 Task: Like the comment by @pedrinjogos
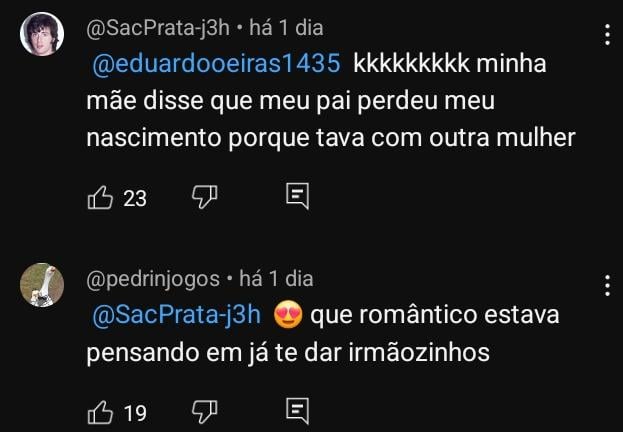point(101,410)
